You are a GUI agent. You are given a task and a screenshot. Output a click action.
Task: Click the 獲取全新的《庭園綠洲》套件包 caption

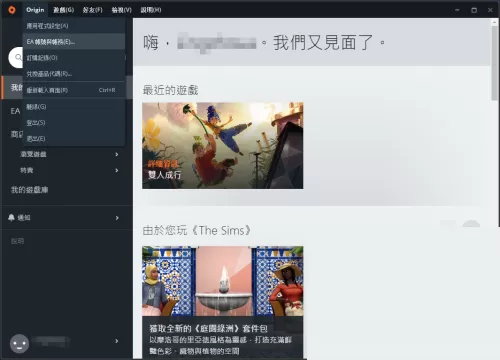coord(208,329)
